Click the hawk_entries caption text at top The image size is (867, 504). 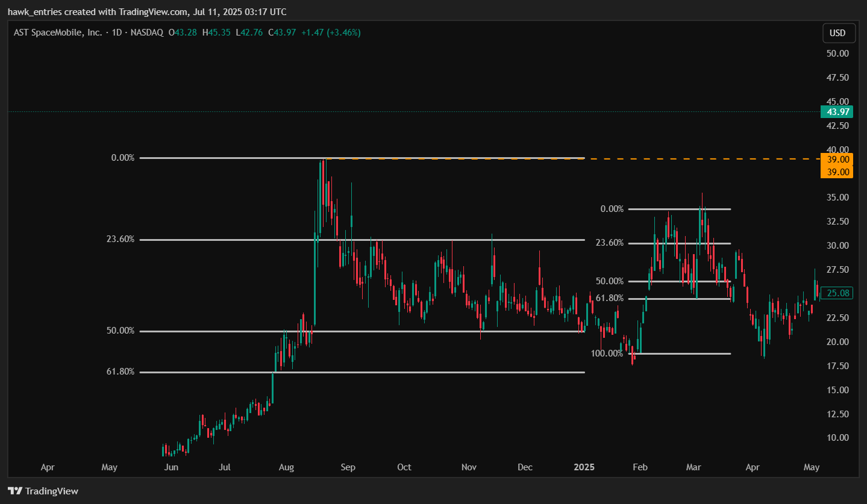[x=146, y=12]
